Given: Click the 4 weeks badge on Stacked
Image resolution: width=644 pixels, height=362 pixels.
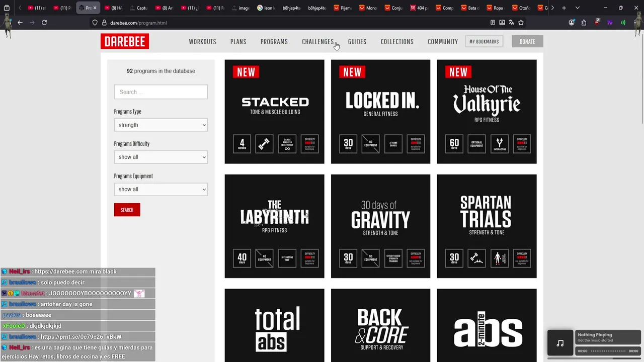Looking at the screenshot, I should tap(242, 144).
